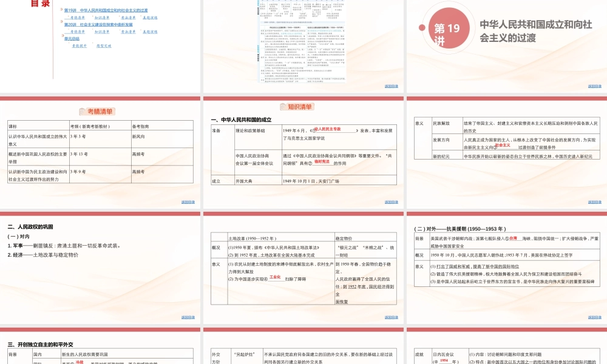
Task: Click 考情清单 sub-link under 第19讲
Action: 78,18
